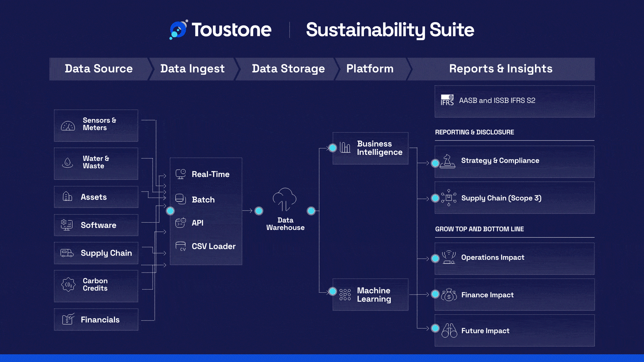Click the IFRS logo icon
This screenshot has width=644, height=362.
(x=447, y=100)
